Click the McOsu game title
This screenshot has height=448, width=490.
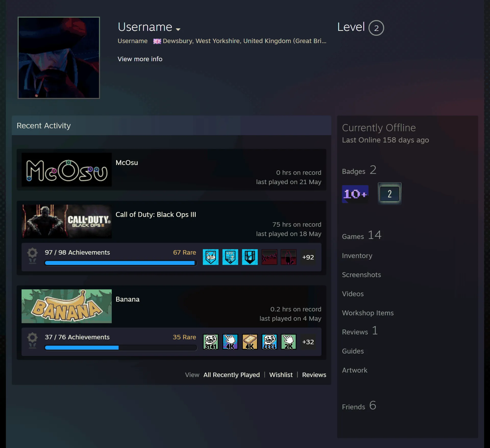[127, 163]
